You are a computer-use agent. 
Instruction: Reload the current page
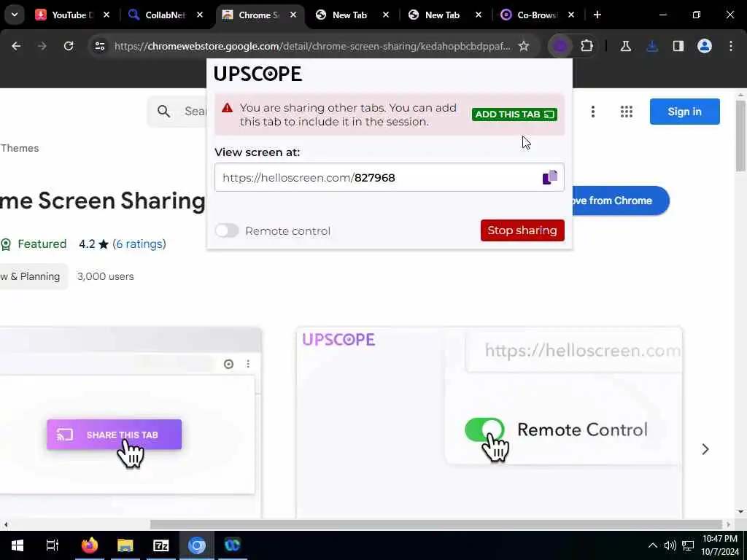[69, 46]
